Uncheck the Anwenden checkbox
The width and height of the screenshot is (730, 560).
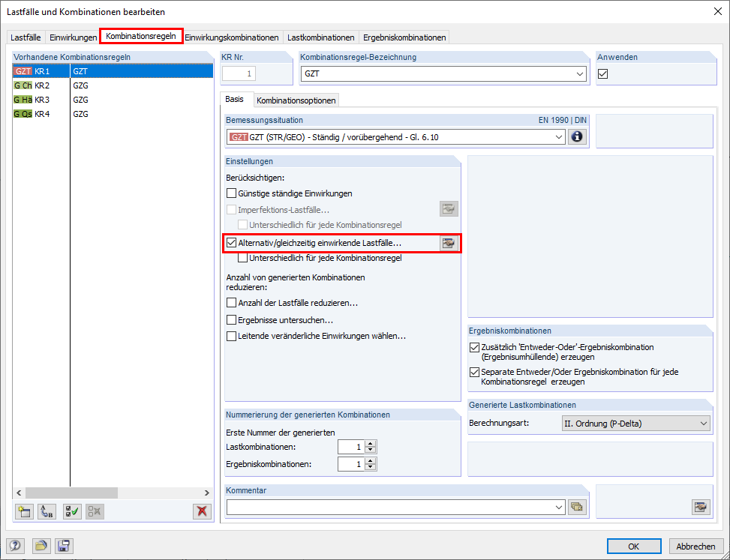[602, 73]
